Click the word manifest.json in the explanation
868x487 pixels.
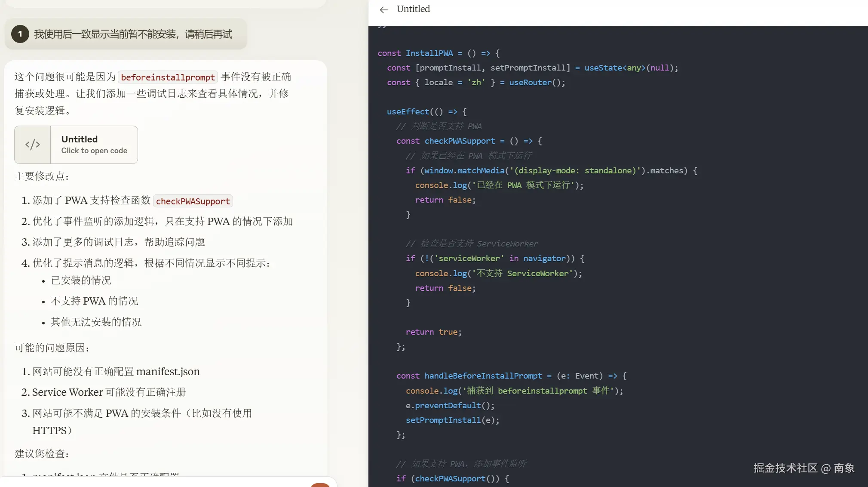pyautogui.click(x=168, y=371)
